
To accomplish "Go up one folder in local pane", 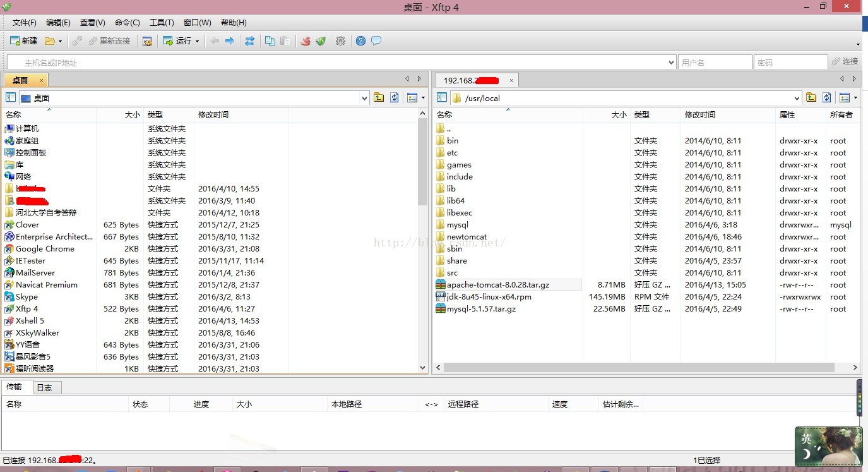I will [x=379, y=97].
